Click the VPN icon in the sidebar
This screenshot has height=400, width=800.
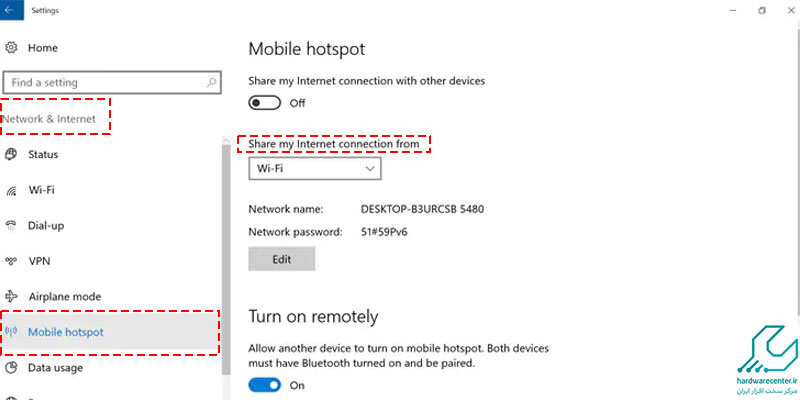point(12,261)
